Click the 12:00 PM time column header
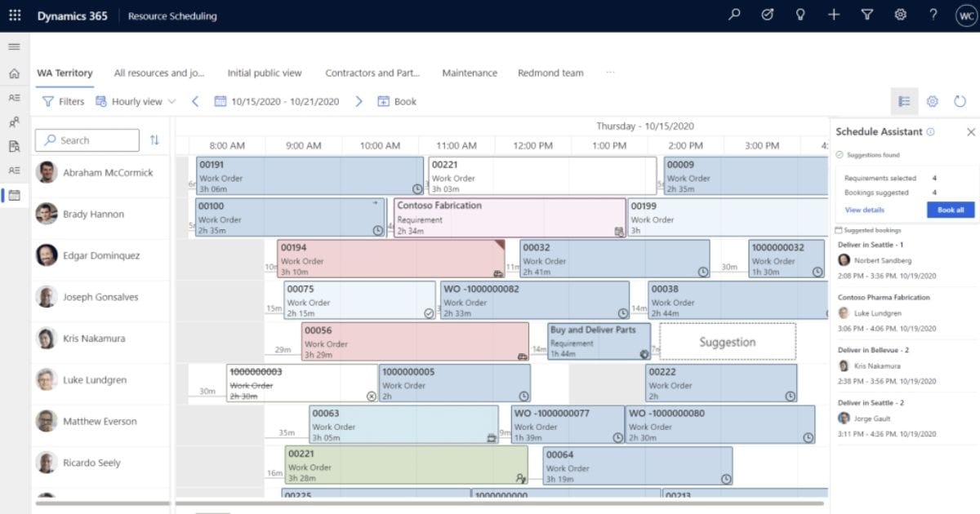 click(532, 145)
